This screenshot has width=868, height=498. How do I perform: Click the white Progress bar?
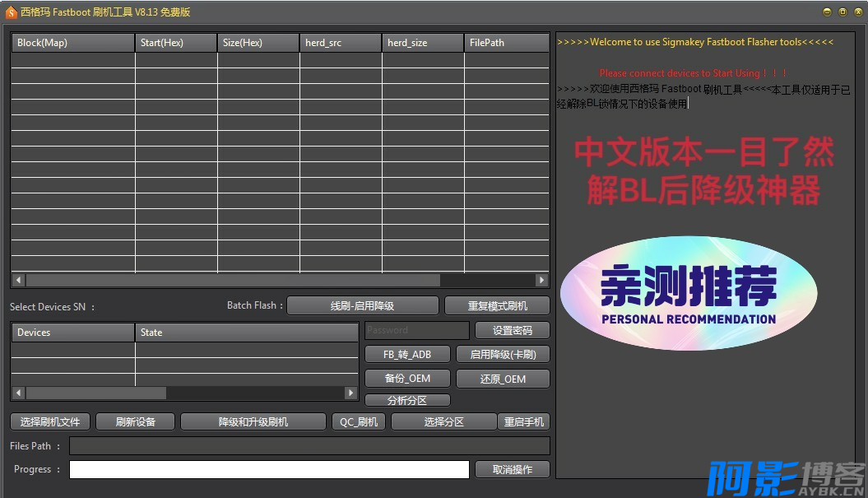(270, 469)
